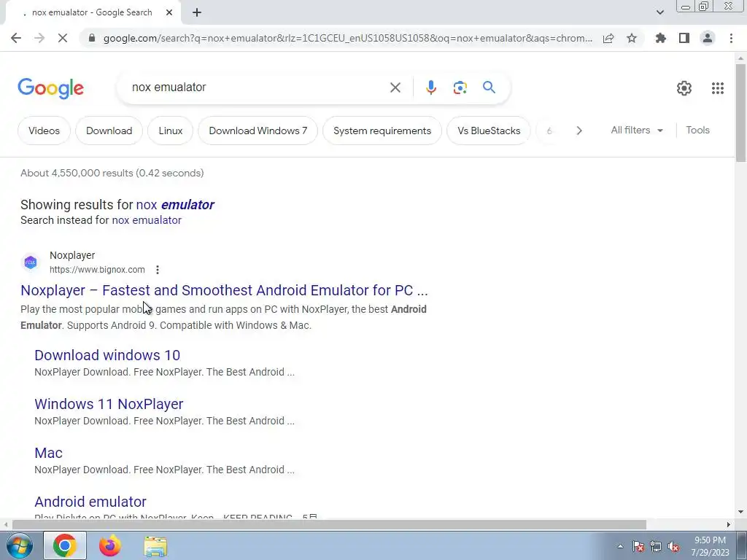Go back to the previous page
747x560 pixels.
pyautogui.click(x=16, y=38)
